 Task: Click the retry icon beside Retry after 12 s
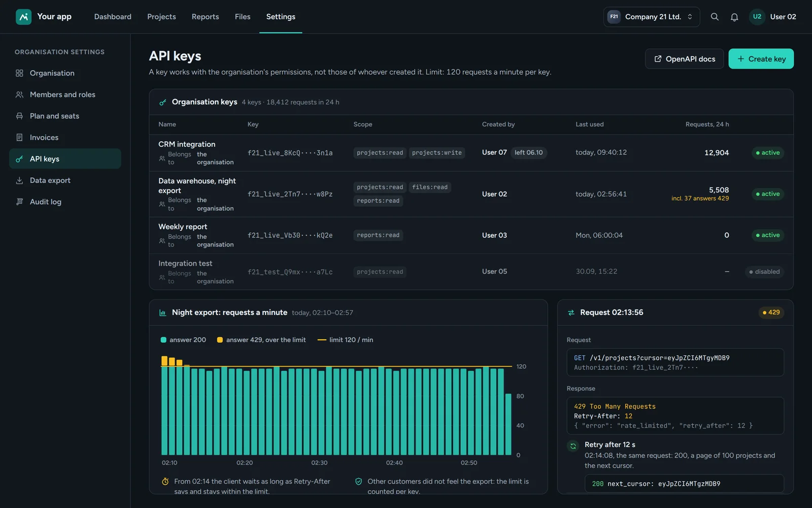(573, 446)
